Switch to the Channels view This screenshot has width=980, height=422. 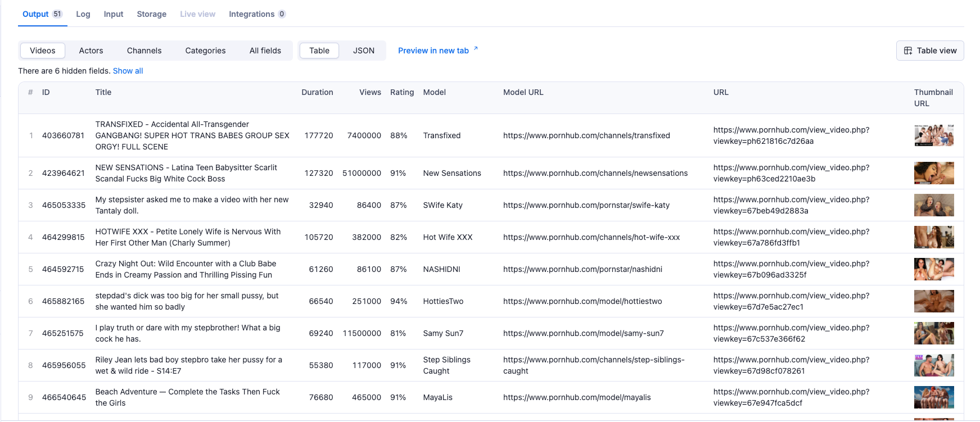(x=144, y=51)
